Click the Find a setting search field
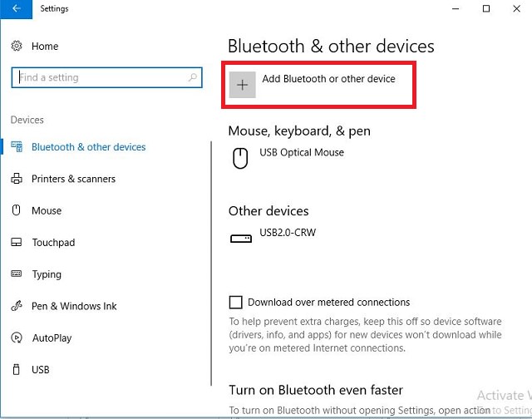The height and width of the screenshot is (419, 532). (x=100, y=77)
